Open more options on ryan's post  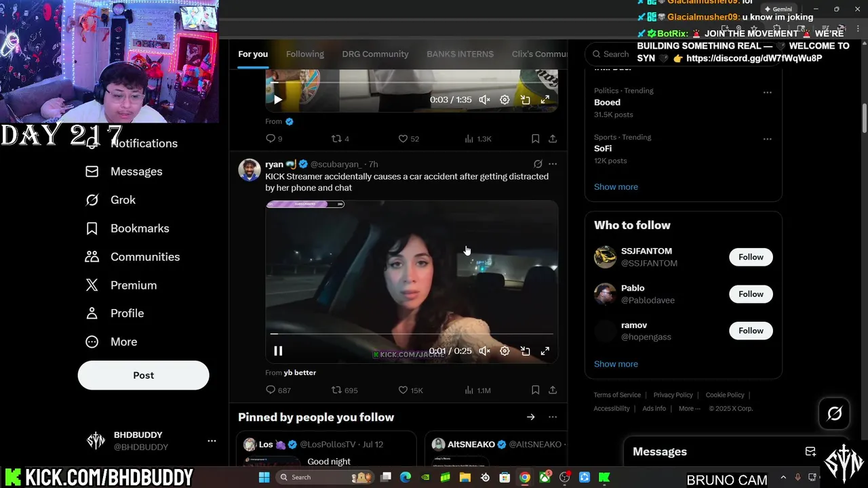tap(553, 164)
